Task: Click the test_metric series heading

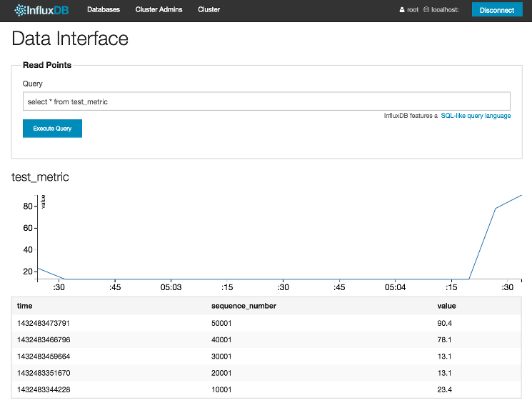Action: click(x=40, y=176)
